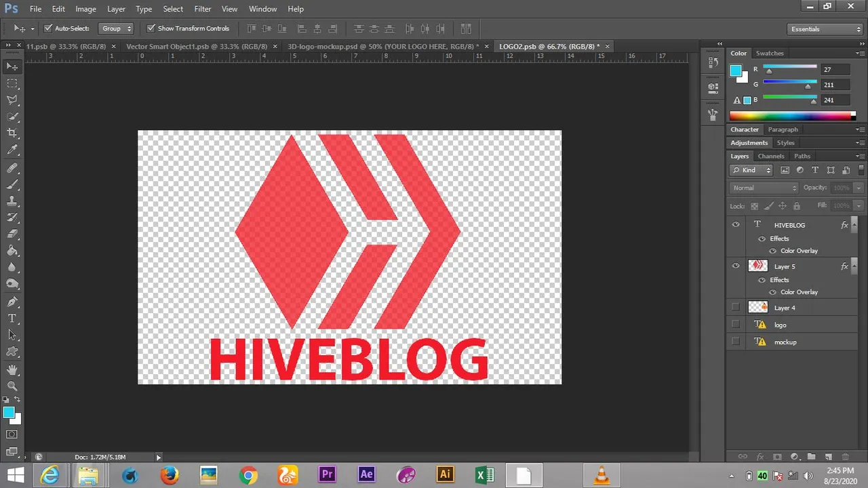Image resolution: width=868 pixels, height=488 pixels.
Task: Click the Lock transparent pixels icon
Action: (753, 205)
